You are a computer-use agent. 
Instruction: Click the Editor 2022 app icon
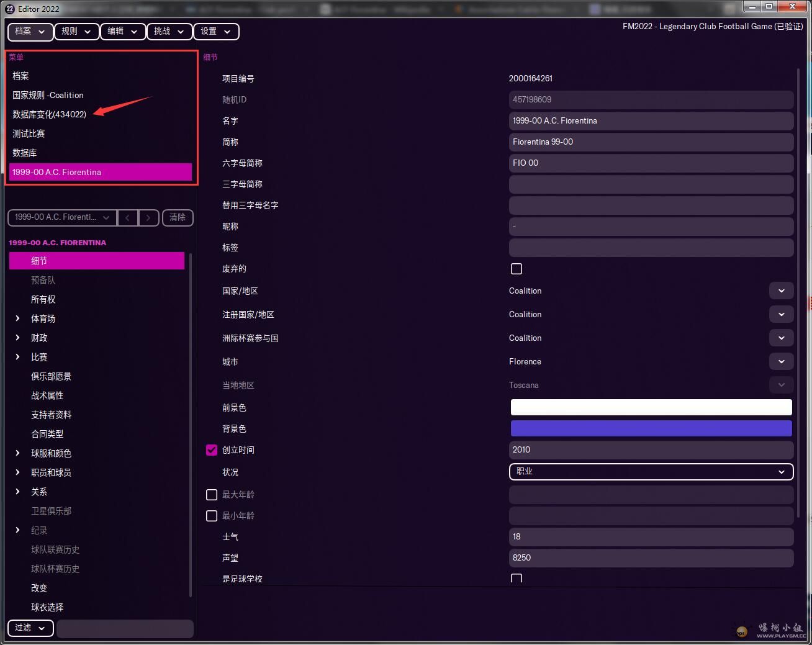[10, 9]
